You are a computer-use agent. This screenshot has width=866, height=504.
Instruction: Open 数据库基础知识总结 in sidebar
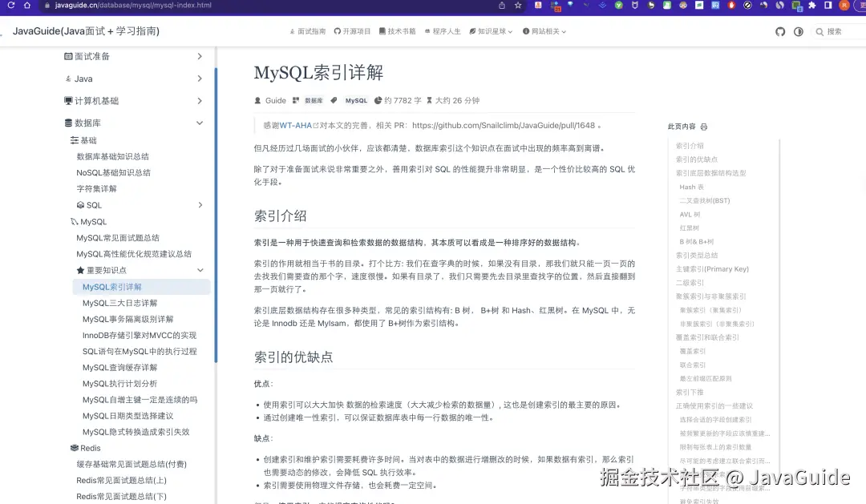pos(113,156)
